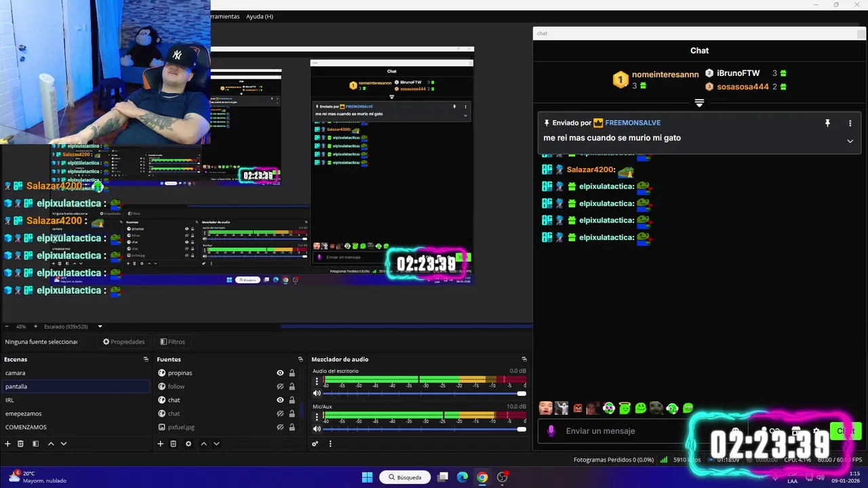Toggle lock on pxfuel.jpg source

point(292,427)
